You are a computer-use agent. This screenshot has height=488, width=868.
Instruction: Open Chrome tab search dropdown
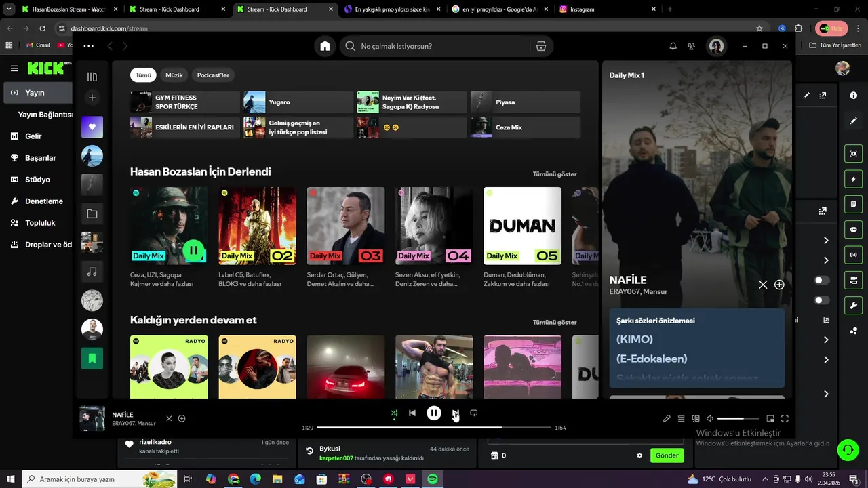click(x=9, y=9)
